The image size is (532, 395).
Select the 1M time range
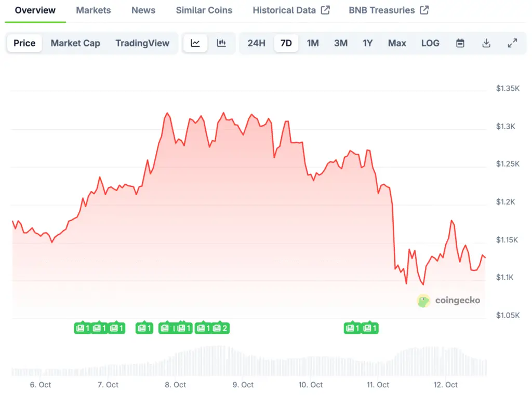[x=313, y=43]
